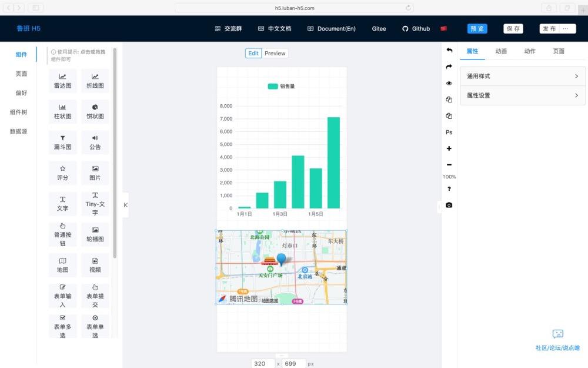Click the 保存 save button

tap(513, 28)
